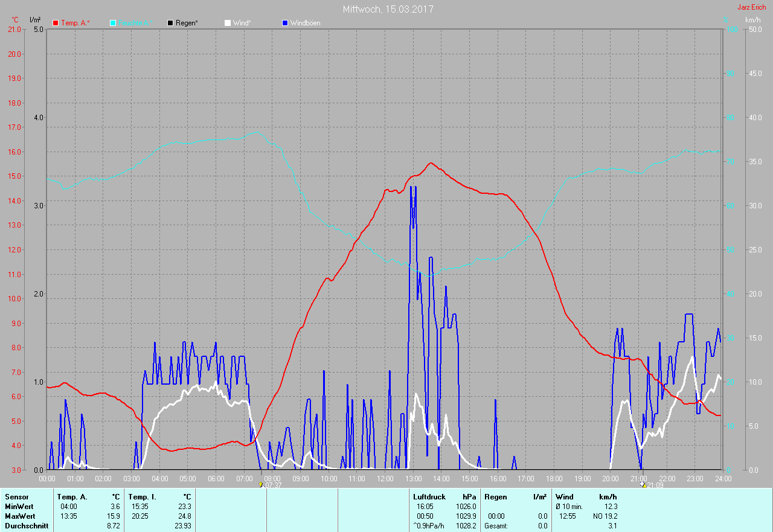Image resolution: width=773 pixels, height=532 pixels.
Task: Click the MaxWert row label
Action: point(19,516)
